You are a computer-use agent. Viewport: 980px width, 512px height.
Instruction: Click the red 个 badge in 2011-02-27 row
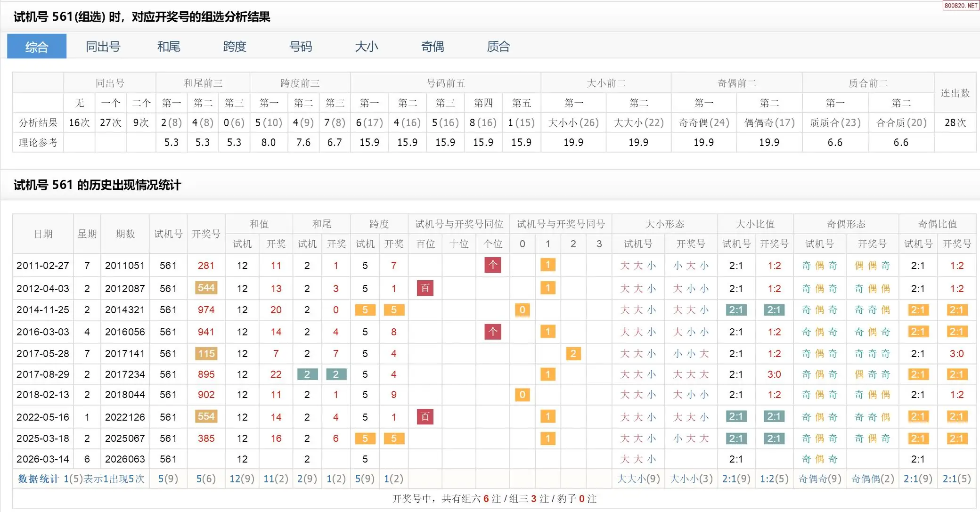pyautogui.click(x=492, y=265)
